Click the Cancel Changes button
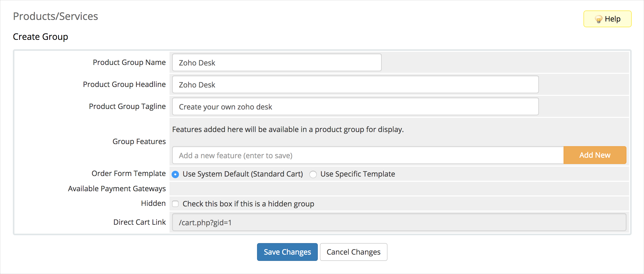The width and height of the screenshot is (644, 274). [353, 252]
